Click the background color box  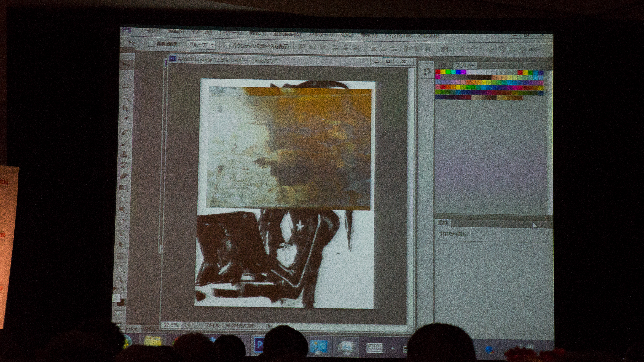point(121,302)
